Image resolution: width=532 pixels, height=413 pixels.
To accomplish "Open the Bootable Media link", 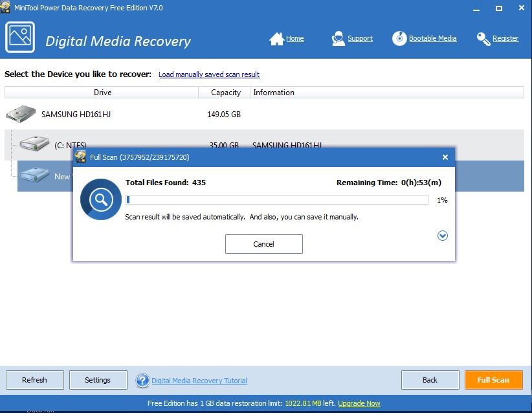I will [x=432, y=38].
